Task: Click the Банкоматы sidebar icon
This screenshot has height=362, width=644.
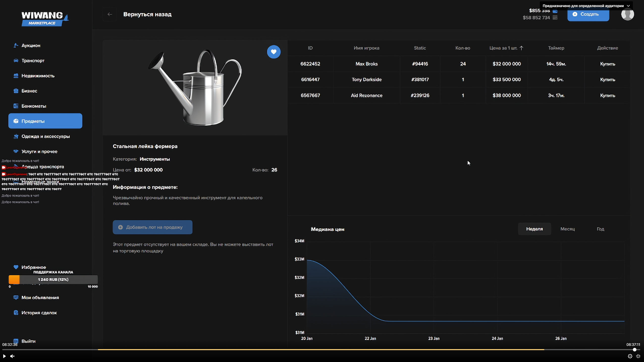Action: 16,106
